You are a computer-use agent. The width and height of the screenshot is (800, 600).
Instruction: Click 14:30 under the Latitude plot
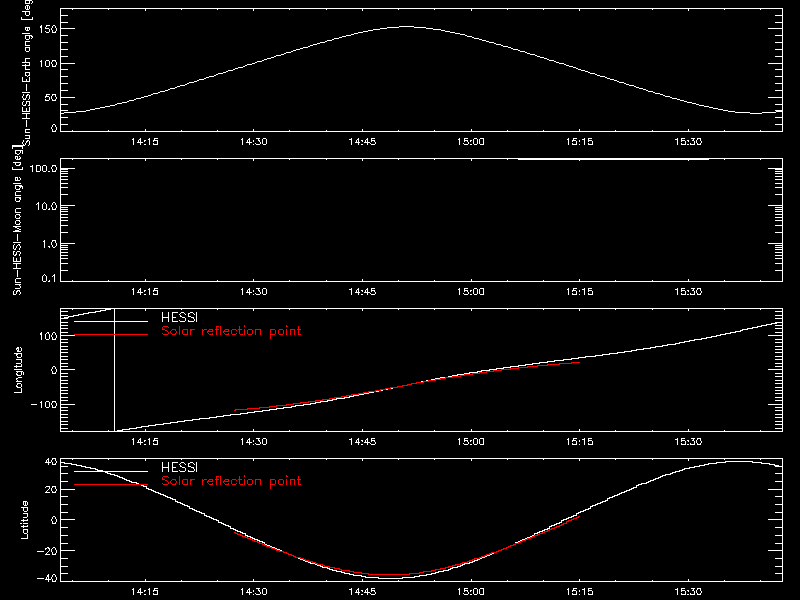(x=254, y=592)
